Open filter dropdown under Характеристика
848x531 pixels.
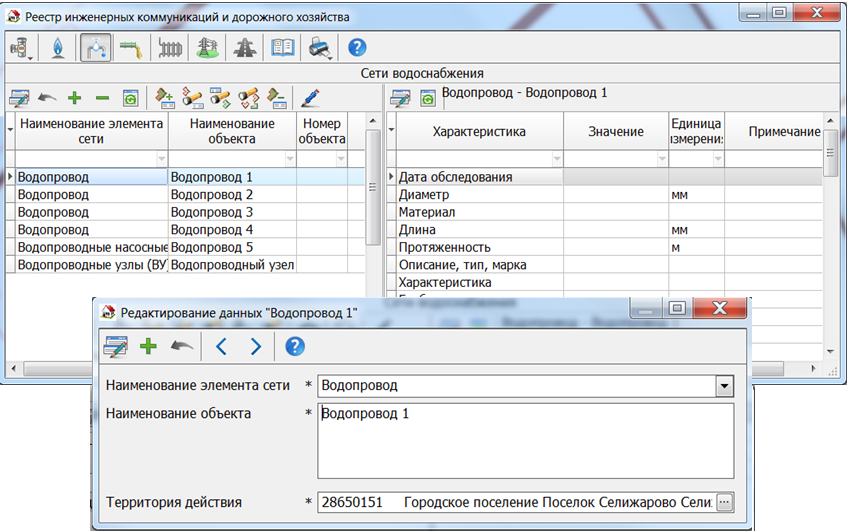pyautogui.click(x=558, y=159)
